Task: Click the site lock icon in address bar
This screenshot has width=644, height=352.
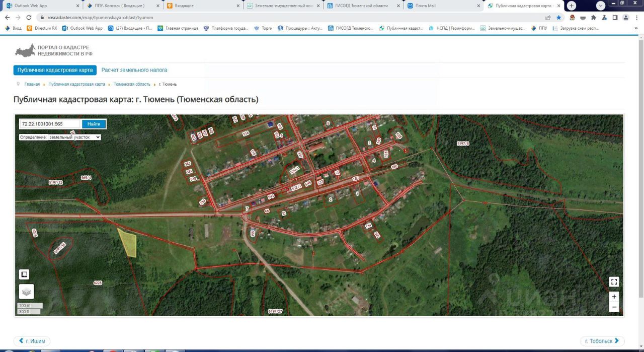Action: [x=43, y=17]
